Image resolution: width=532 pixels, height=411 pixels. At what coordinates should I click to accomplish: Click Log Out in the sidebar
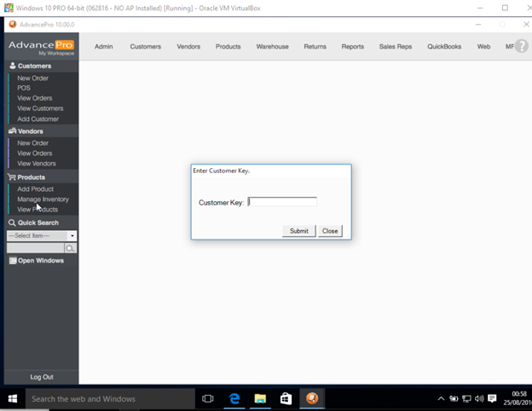41,377
